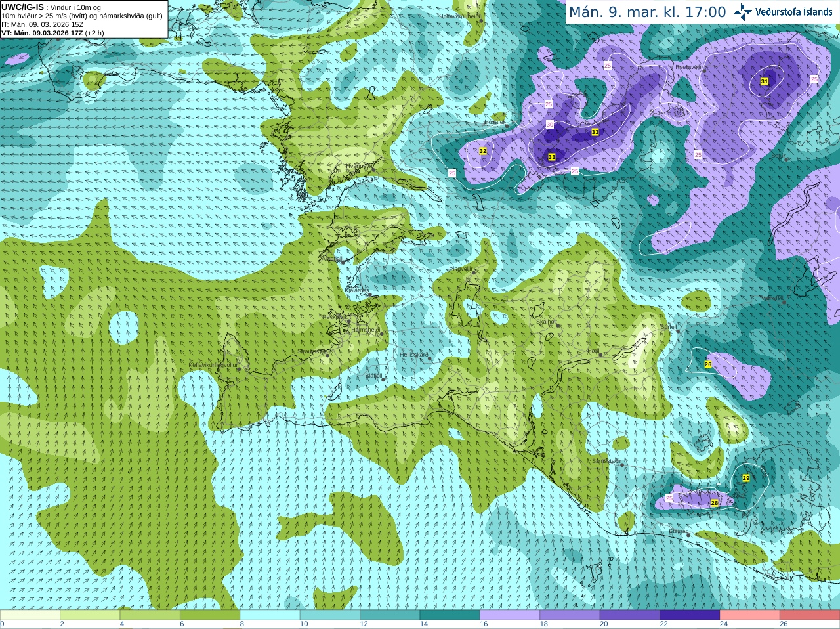The height and width of the screenshot is (629, 840).
Task: Click the Vatnsfell station label
Action: click(x=772, y=298)
